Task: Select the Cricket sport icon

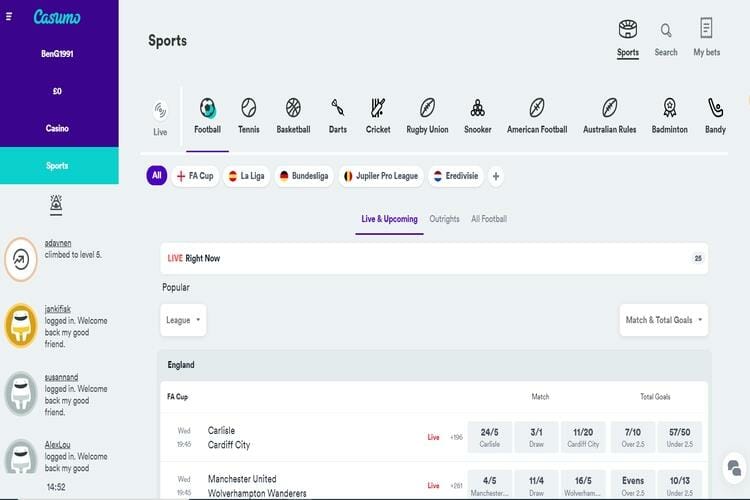Action: [378, 108]
